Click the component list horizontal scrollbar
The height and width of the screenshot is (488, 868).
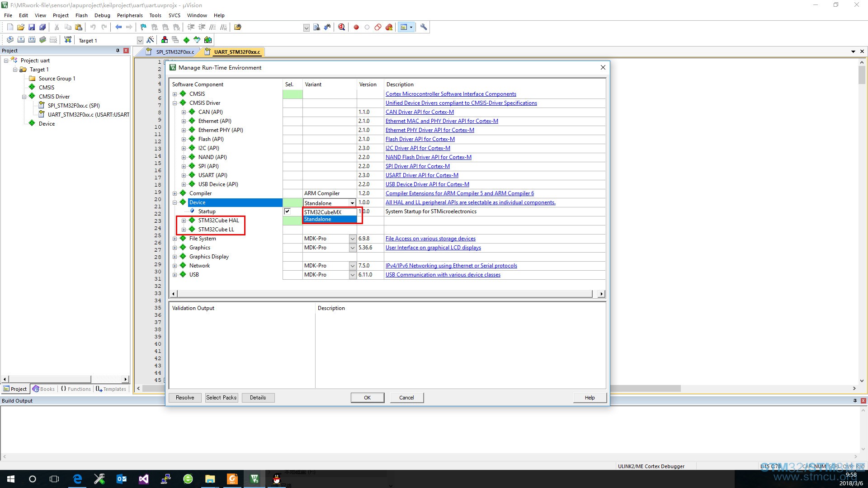click(x=385, y=294)
